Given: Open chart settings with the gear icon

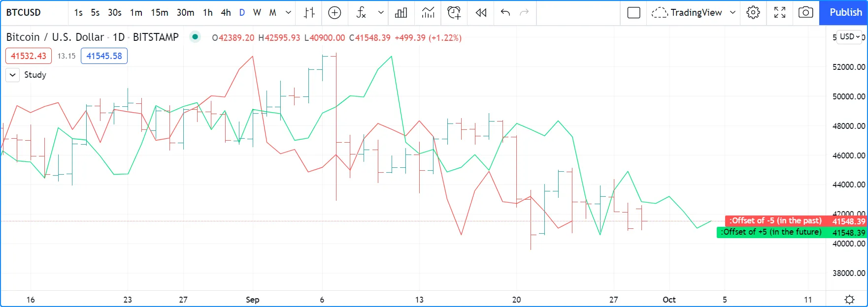Looking at the screenshot, I should pyautogui.click(x=753, y=13).
